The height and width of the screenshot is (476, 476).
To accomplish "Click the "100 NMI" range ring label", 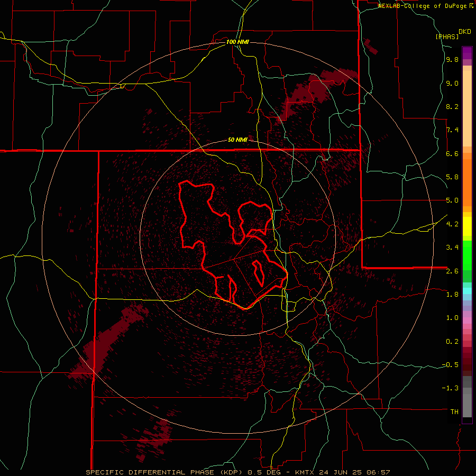I will click(x=237, y=42).
